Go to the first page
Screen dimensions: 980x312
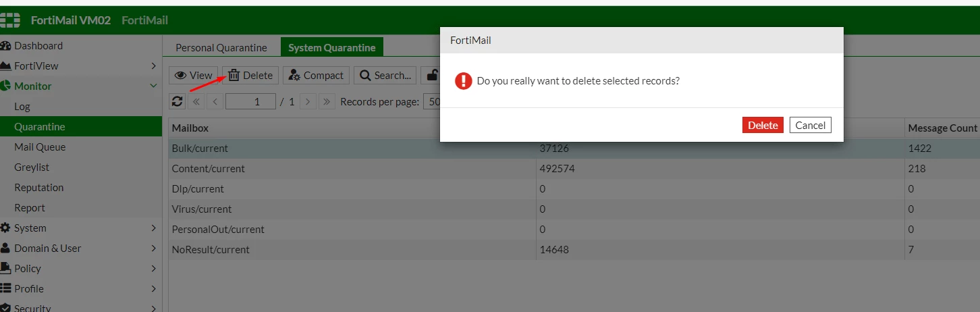pos(196,102)
